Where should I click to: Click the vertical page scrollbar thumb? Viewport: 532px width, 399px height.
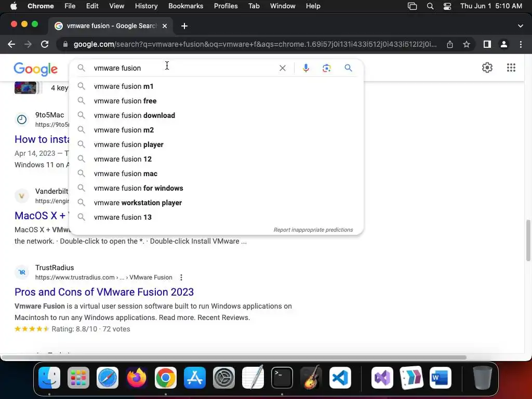click(528, 240)
